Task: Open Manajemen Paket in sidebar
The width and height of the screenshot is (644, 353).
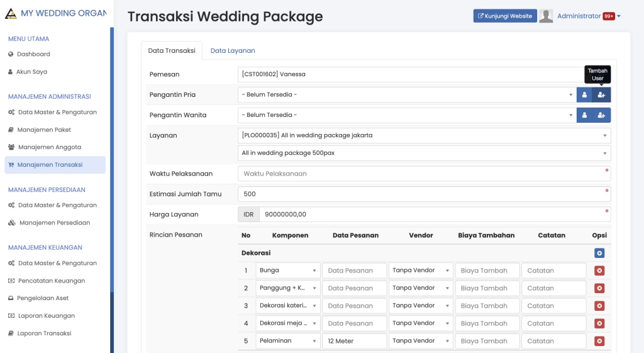Action: [44, 130]
